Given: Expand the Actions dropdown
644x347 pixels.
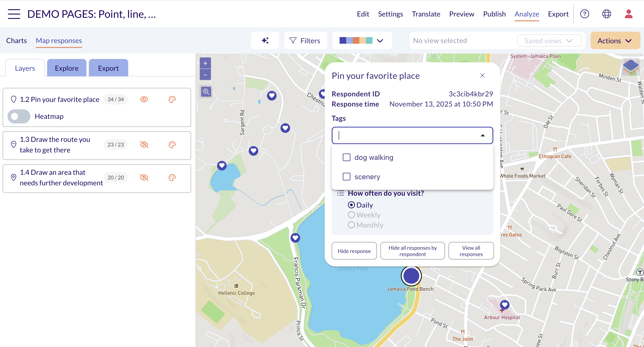Looking at the screenshot, I should (615, 40).
